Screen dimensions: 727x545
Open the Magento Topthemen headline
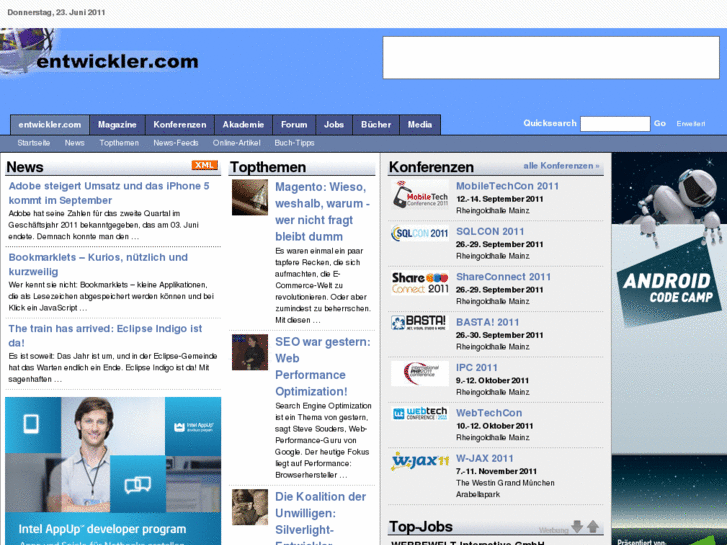(323, 212)
